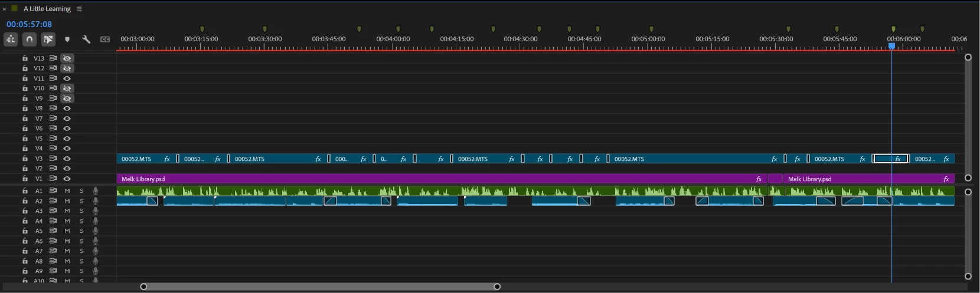Image resolution: width=980 pixels, height=293 pixels.
Task: Click playhead handle on time ruler
Action: click(x=891, y=46)
